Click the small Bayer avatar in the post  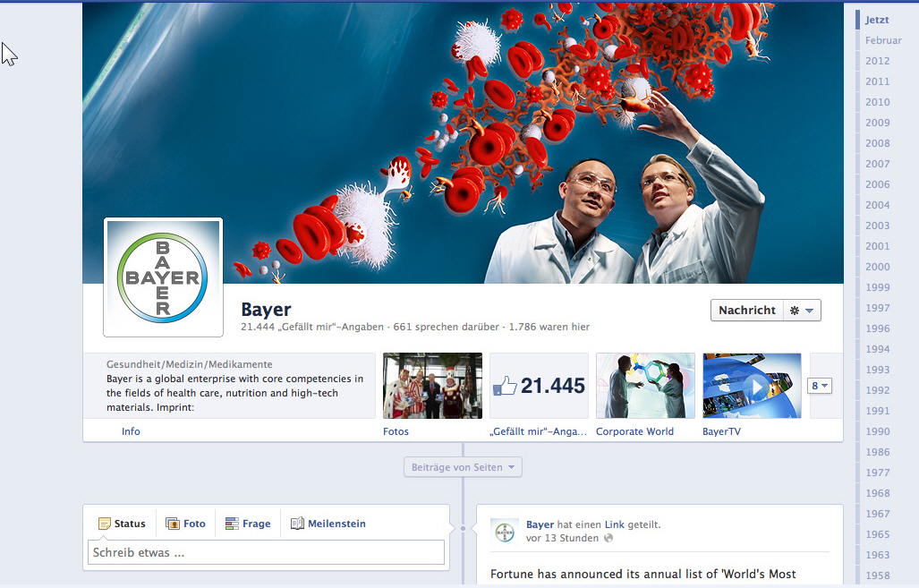tap(505, 532)
